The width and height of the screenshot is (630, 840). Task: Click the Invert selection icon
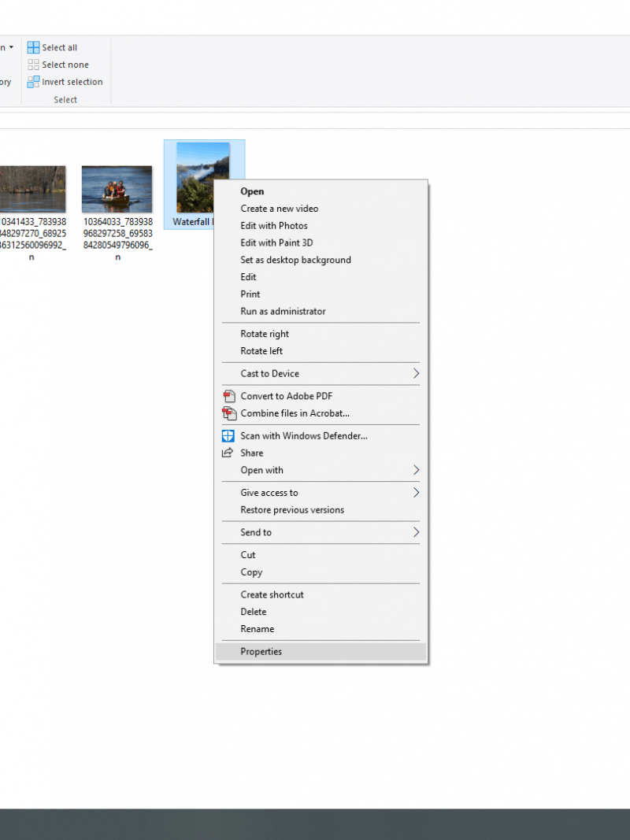pyautogui.click(x=33, y=82)
